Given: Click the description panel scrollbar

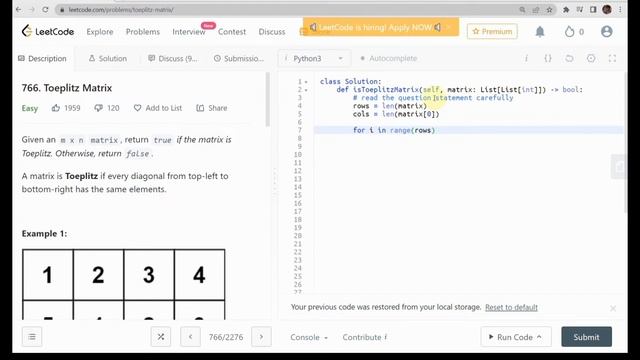Looking at the screenshot, I should [268, 100].
